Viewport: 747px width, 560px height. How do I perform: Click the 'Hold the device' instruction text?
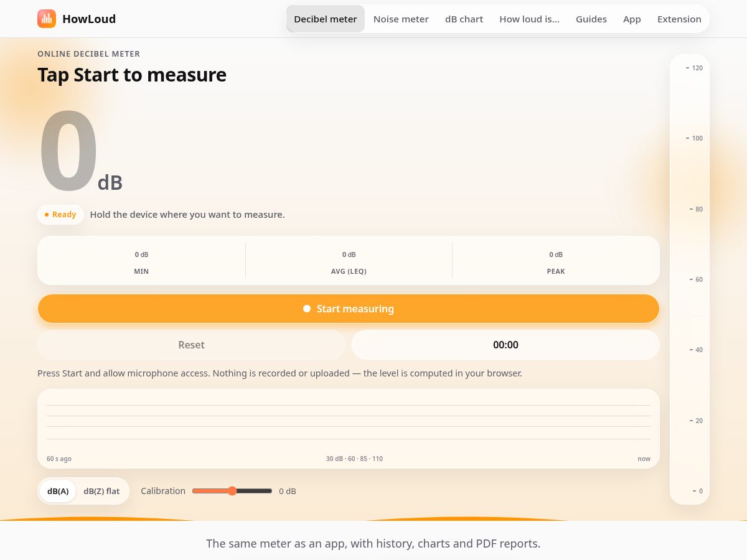point(187,215)
